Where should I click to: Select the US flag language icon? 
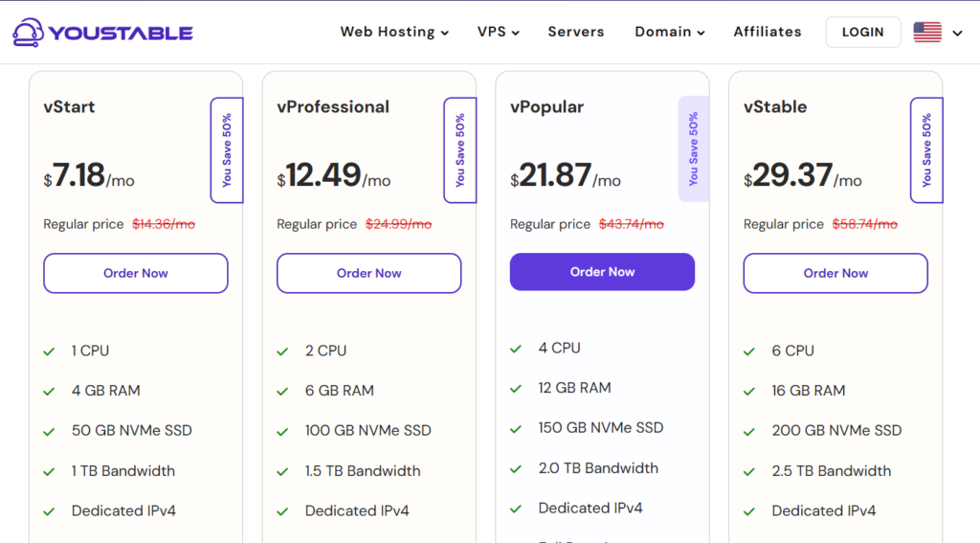927,32
